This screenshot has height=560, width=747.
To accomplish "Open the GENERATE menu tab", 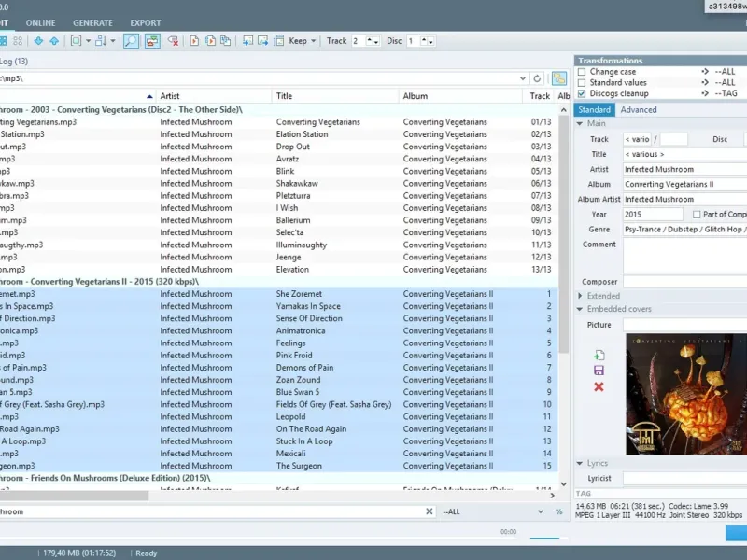I will [92, 22].
